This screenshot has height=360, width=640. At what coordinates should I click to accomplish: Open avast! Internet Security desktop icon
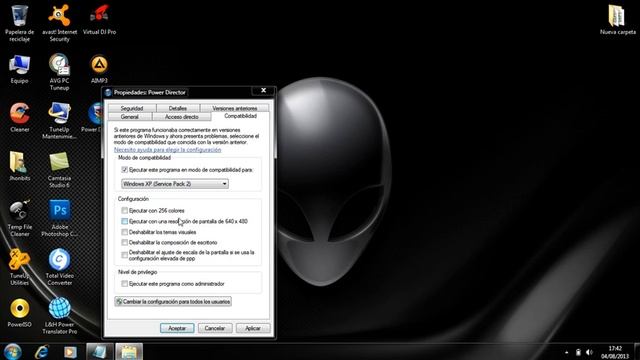(60, 23)
